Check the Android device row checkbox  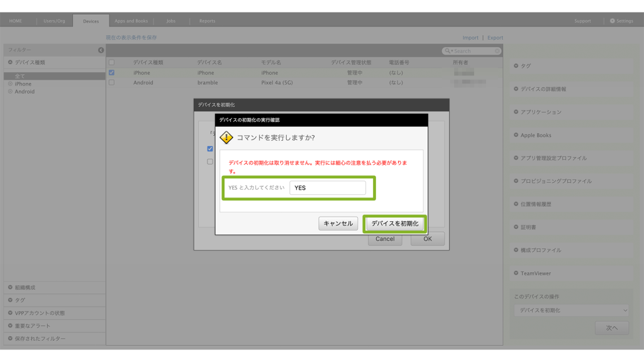tap(111, 82)
